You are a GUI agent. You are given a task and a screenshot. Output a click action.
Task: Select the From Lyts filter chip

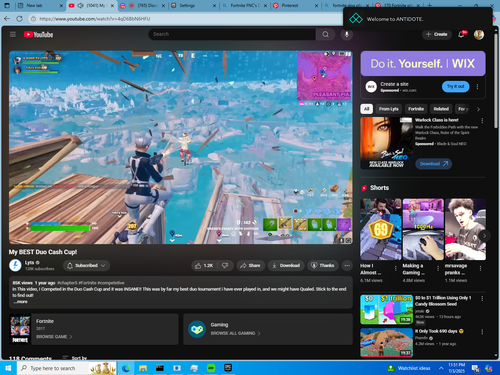(388, 109)
